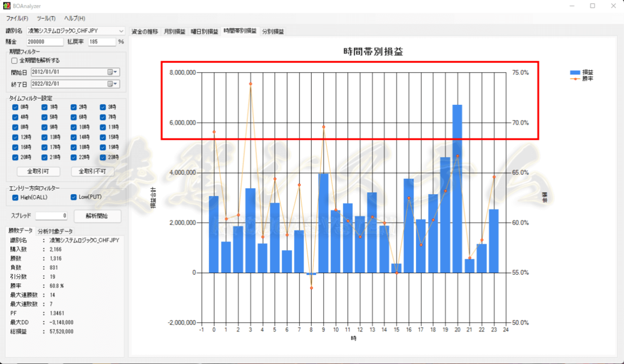Click the 全取引不可 button
This screenshot has width=624, height=364.
(93, 172)
